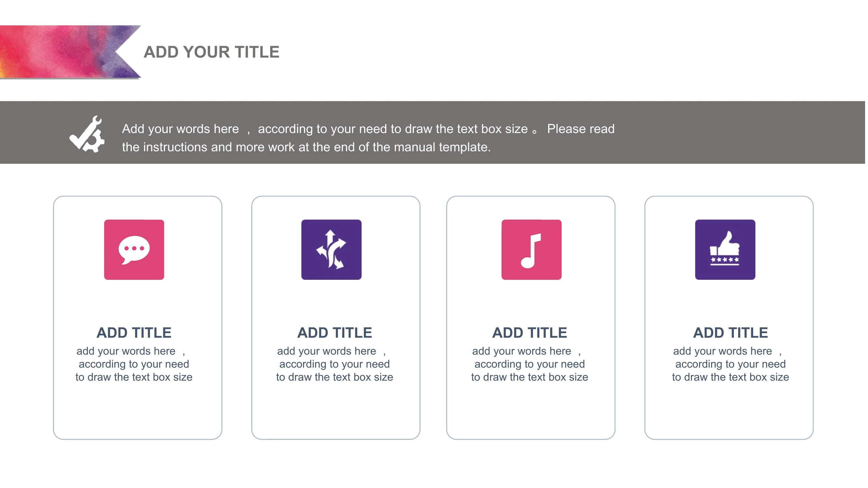The image size is (868, 488).
Task: Select description text in the first card
Action: click(x=134, y=364)
